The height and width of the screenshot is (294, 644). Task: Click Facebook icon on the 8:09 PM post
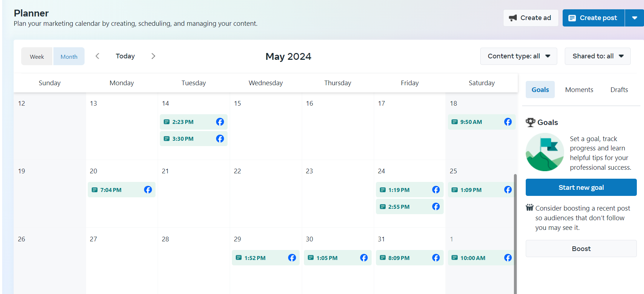tap(436, 258)
